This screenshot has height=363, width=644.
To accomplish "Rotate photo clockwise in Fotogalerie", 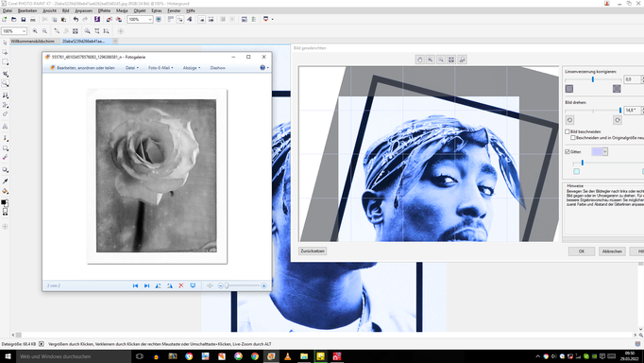I will coord(170,285).
